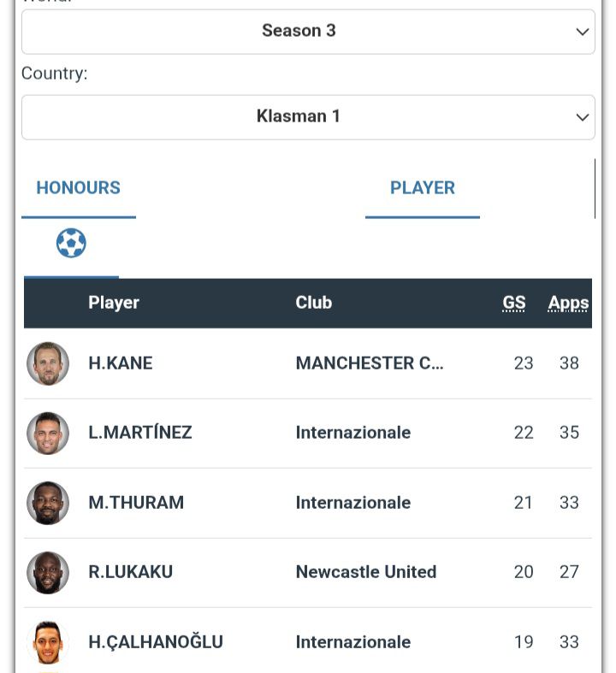
Task: Click M.THURAM player name
Action: point(136,503)
